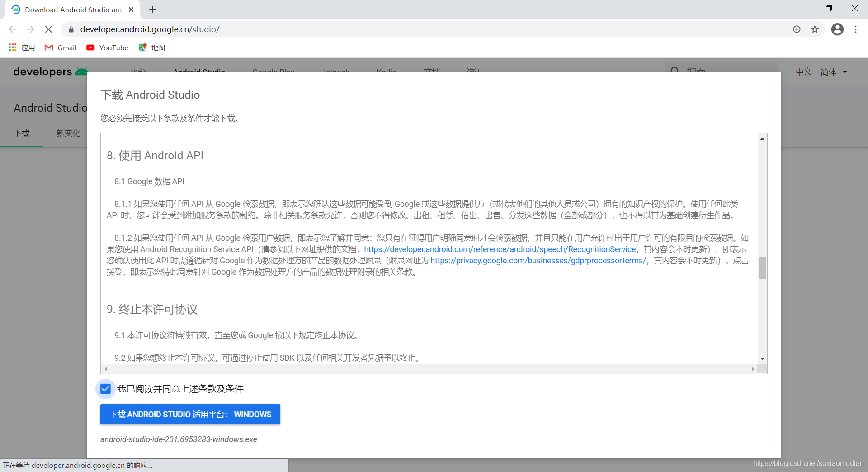The height and width of the screenshot is (472, 868).
Task: Close the Download Android Studio tab
Action: click(x=131, y=10)
